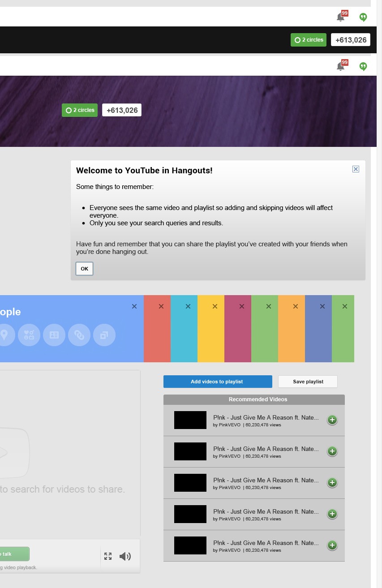The width and height of the screenshot is (382, 588).
Task: Click the '2 circles' button on the purple banner
Action: (80, 110)
